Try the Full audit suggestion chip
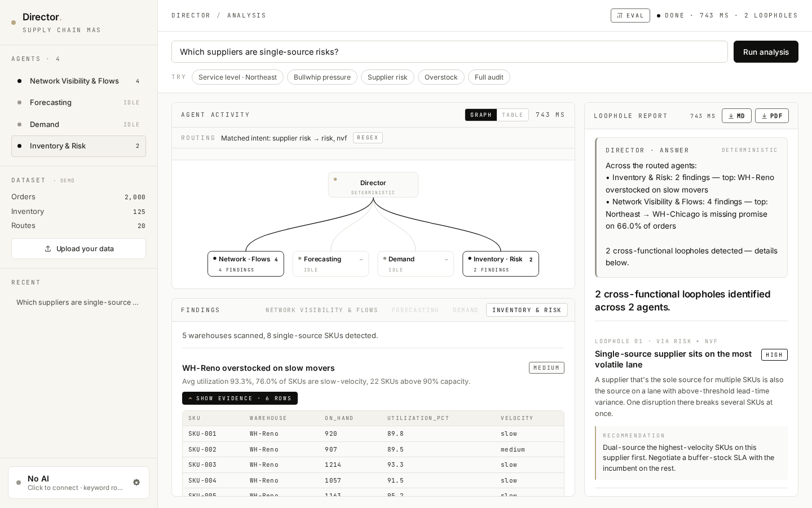 pos(489,77)
